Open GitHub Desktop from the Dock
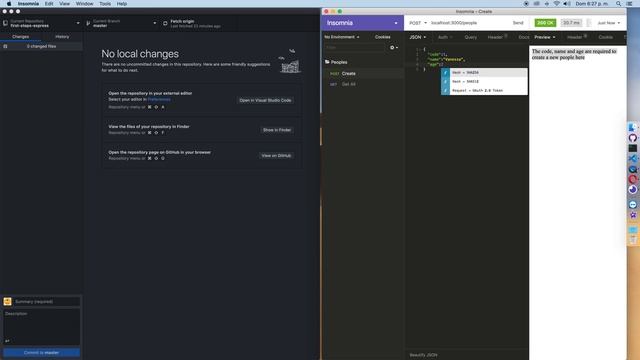 (633, 138)
